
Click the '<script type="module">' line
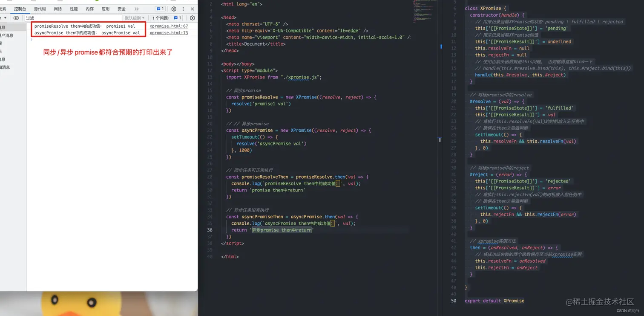(249, 70)
